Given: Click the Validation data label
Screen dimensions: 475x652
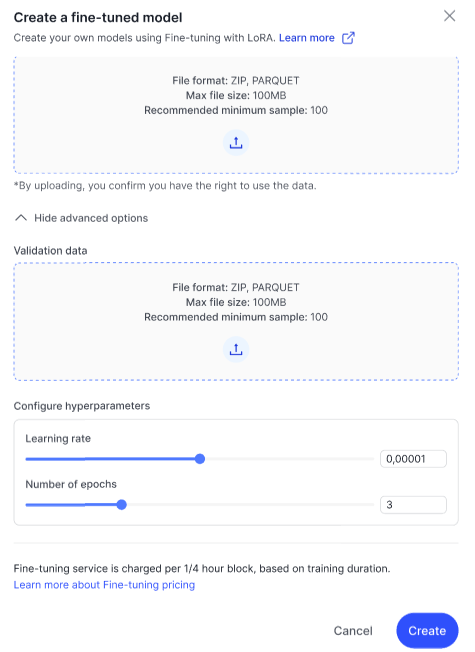Looking at the screenshot, I should (50, 251).
